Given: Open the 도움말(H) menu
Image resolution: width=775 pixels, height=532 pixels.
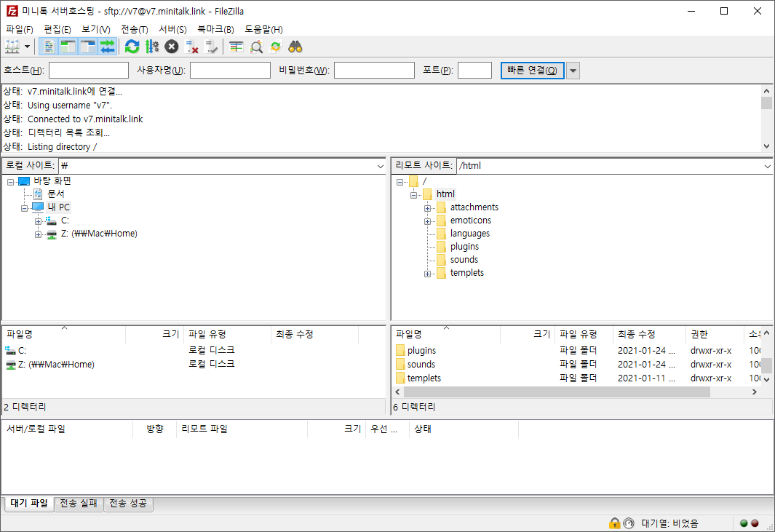Looking at the screenshot, I should 263,30.
